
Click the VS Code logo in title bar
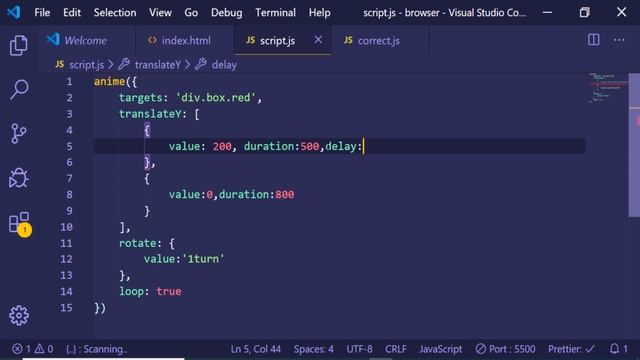pos(13,12)
